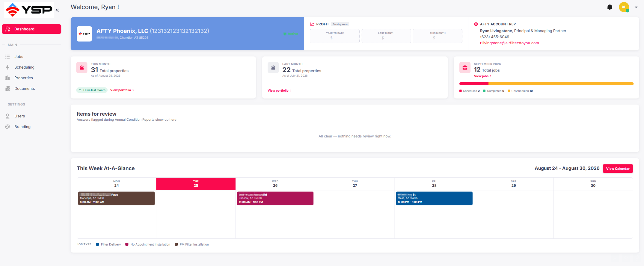Click the PM Filter Installation brown swatch
Image resolution: width=644 pixels, height=266 pixels.
click(176, 244)
